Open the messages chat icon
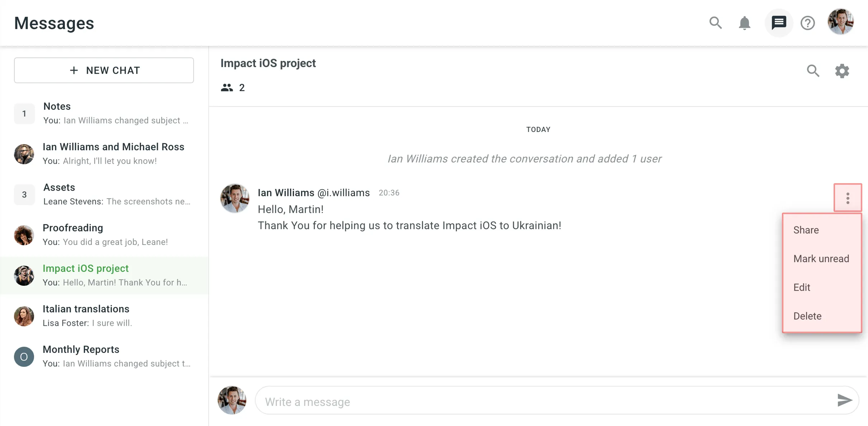Viewport: 868px width, 426px height. coord(779,23)
